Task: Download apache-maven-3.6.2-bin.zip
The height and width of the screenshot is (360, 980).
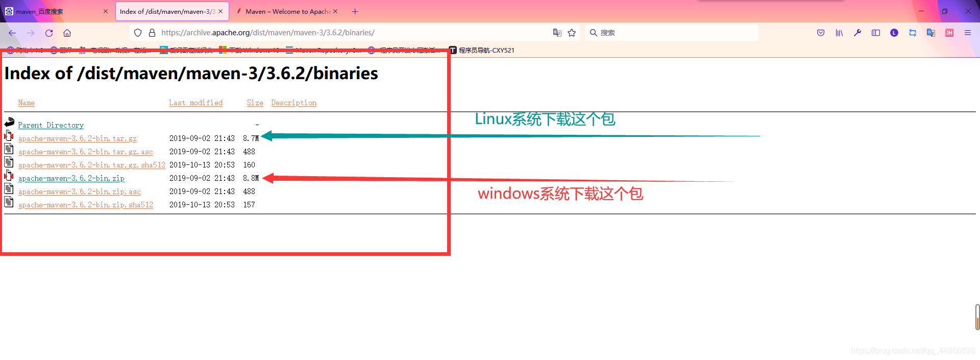Action: pos(71,178)
